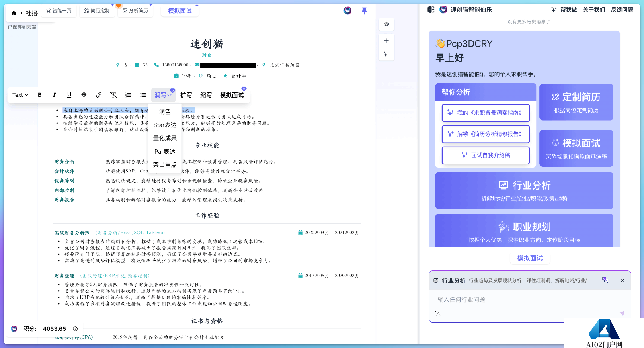This screenshot has height=348, width=644.
Task: Click the 输入任何行业问题 input field
Action: tap(529, 299)
